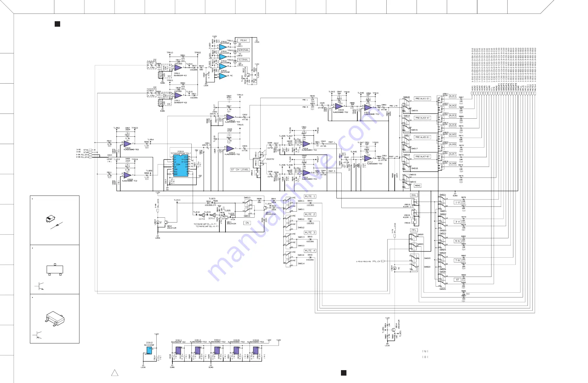Image resolution: width=588 pixels, height=383 pixels.
Task: Click the TP822 test point label
Action: (x=198, y=53)
